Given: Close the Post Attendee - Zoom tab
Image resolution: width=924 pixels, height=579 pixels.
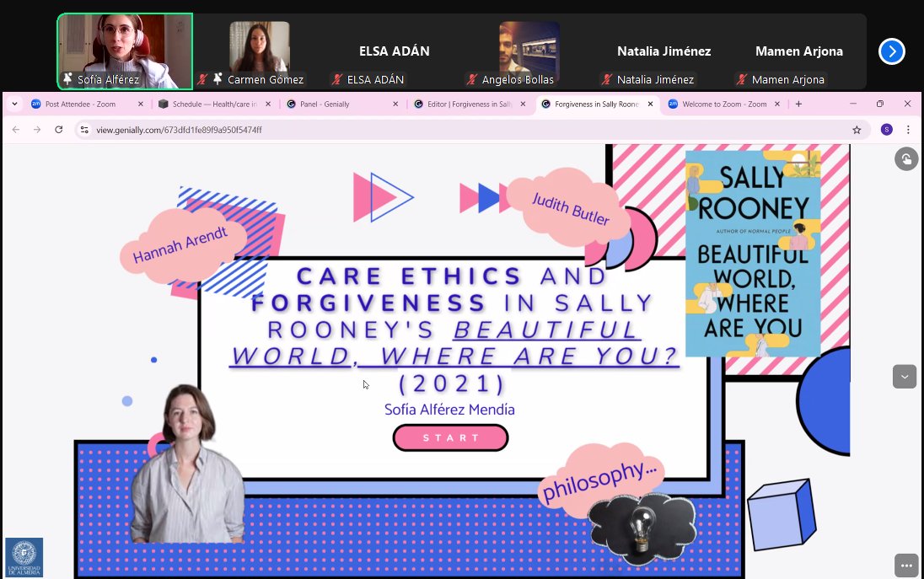Looking at the screenshot, I should coord(140,104).
